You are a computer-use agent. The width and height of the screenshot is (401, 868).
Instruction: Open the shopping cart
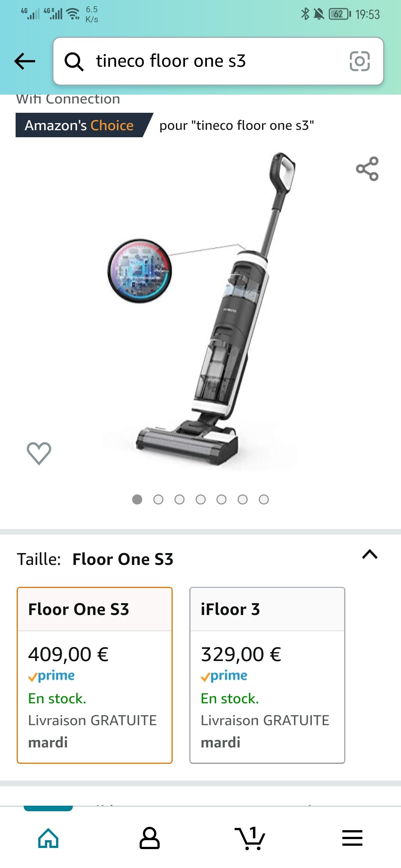coord(250,838)
